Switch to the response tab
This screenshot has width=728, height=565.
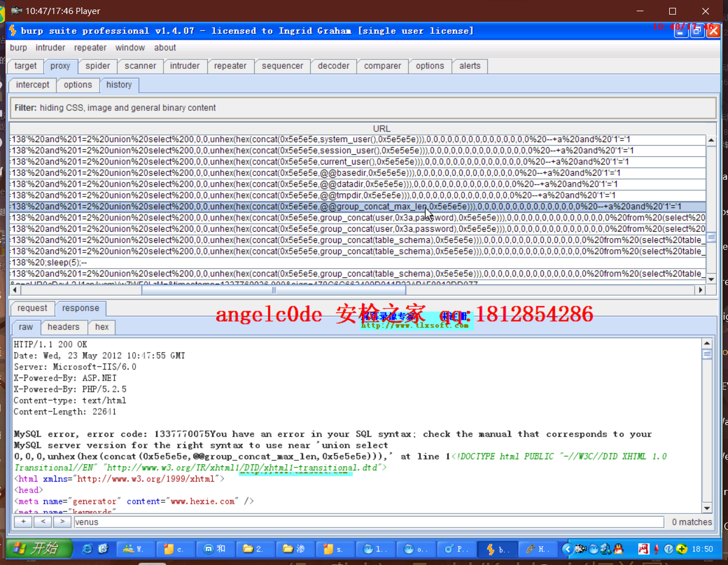pyautogui.click(x=81, y=309)
